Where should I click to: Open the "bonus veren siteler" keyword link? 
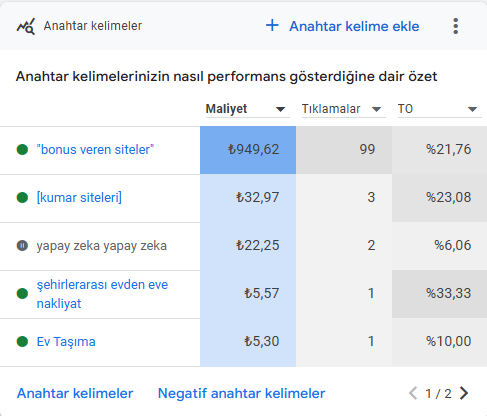point(95,150)
